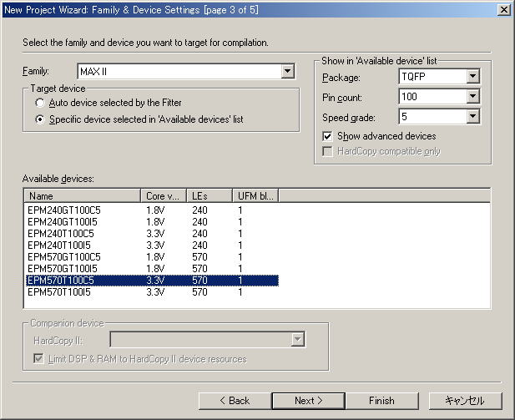This screenshot has height=420, width=515.
Task: Click the キャンセル cancel button
Action: (465, 401)
